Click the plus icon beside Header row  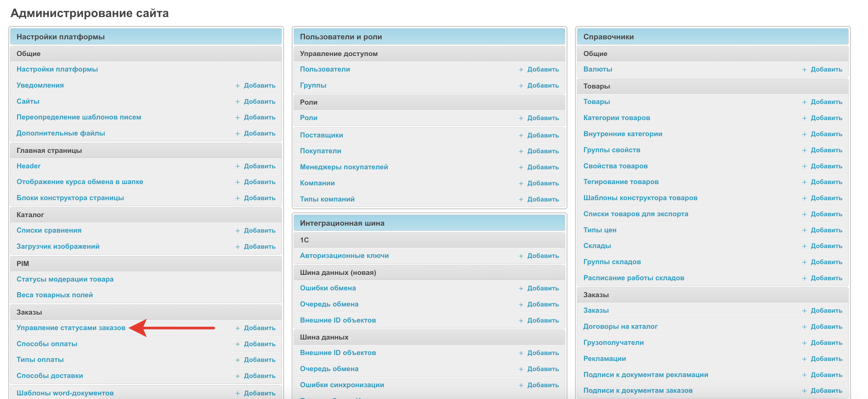[x=238, y=166]
